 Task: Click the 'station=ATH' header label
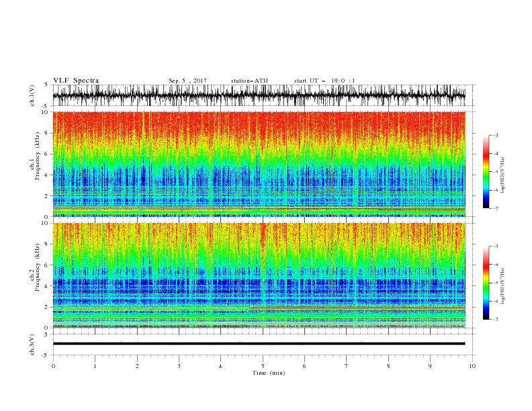(x=249, y=81)
